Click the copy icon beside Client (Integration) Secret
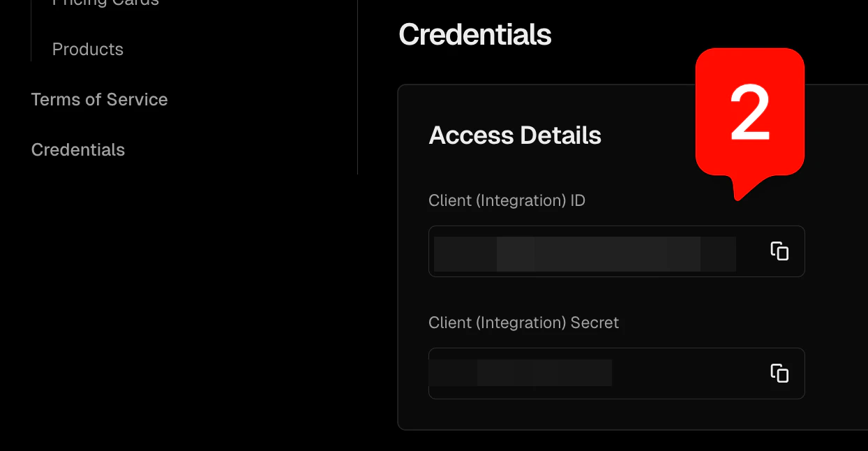The width and height of the screenshot is (868, 451). (x=779, y=374)
